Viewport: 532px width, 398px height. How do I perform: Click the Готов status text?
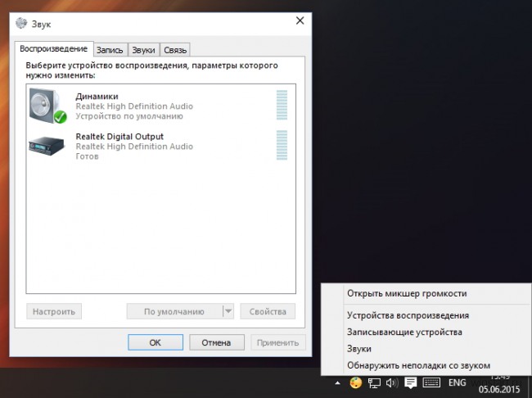[x=88, y=156]
